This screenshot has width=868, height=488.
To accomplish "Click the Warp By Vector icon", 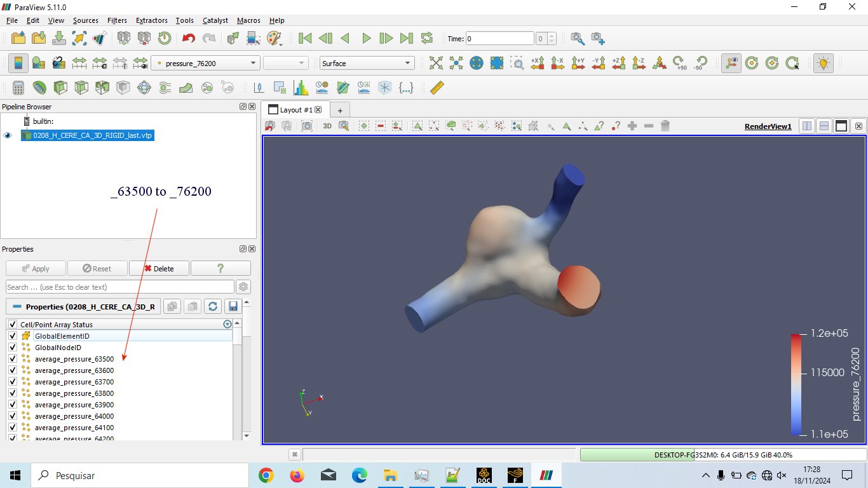I will [186, 87].
